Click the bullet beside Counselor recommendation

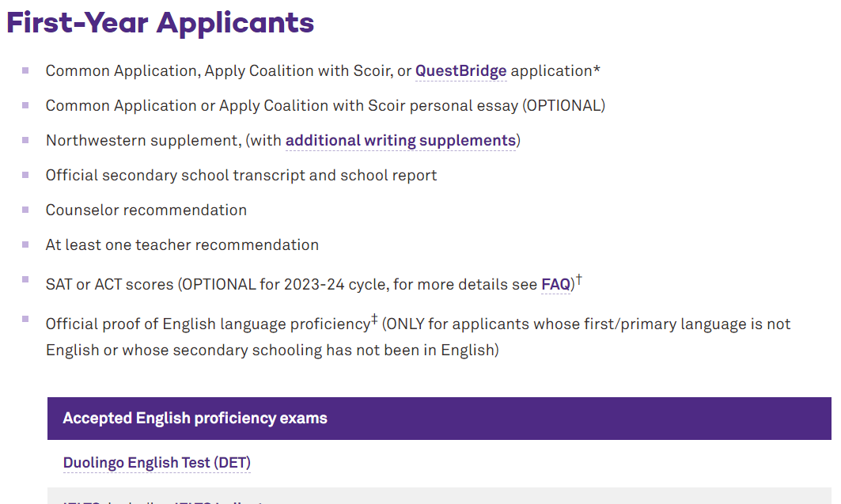pos(25,210)
